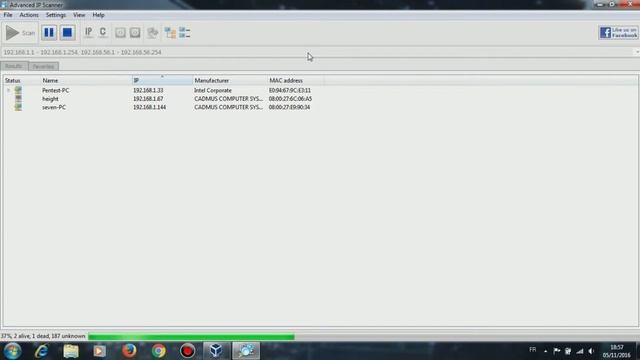Image resolution: width=640 pixels, height=360 pixels.
Task: Click the taskbar clock and date
Action: tap(616, 351)
